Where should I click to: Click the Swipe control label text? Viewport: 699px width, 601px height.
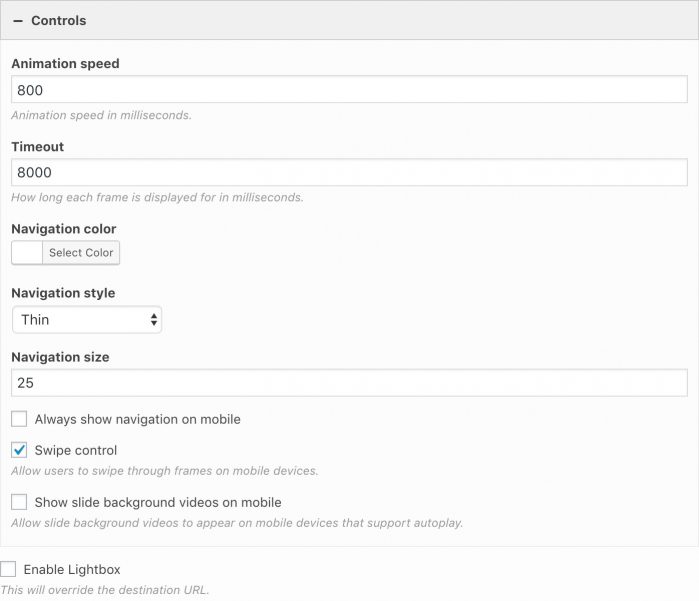coord(76,450)
